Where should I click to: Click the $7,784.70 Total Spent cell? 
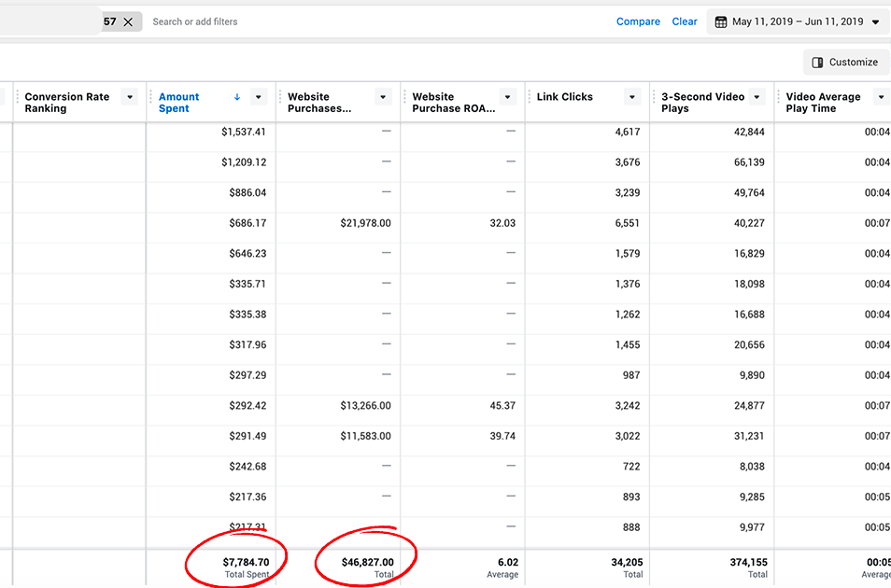tap(246, 562)
